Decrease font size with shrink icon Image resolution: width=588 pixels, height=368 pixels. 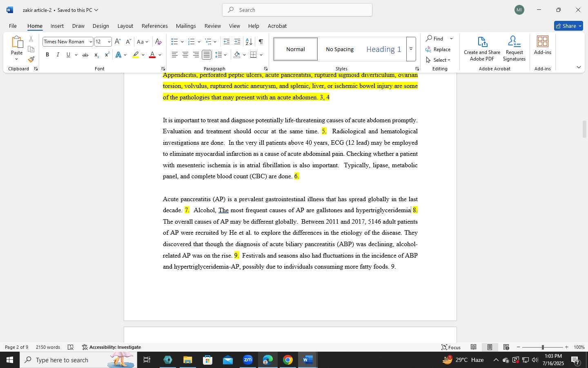[128, 42]
